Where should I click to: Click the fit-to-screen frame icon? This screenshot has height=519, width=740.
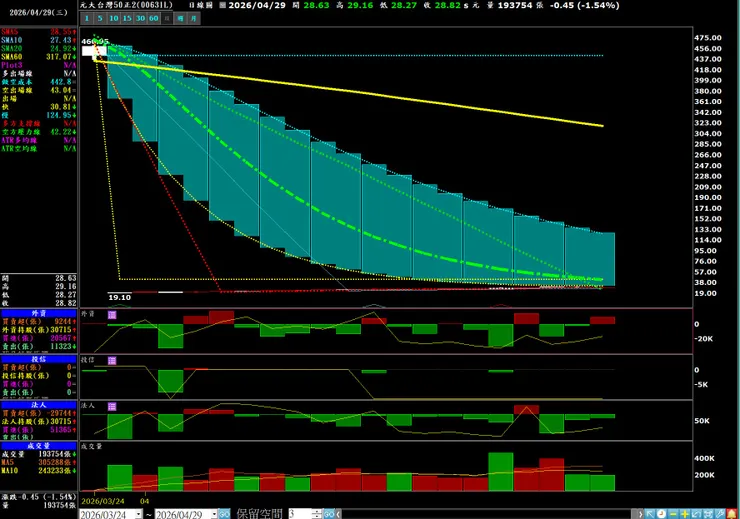point(707,514)
